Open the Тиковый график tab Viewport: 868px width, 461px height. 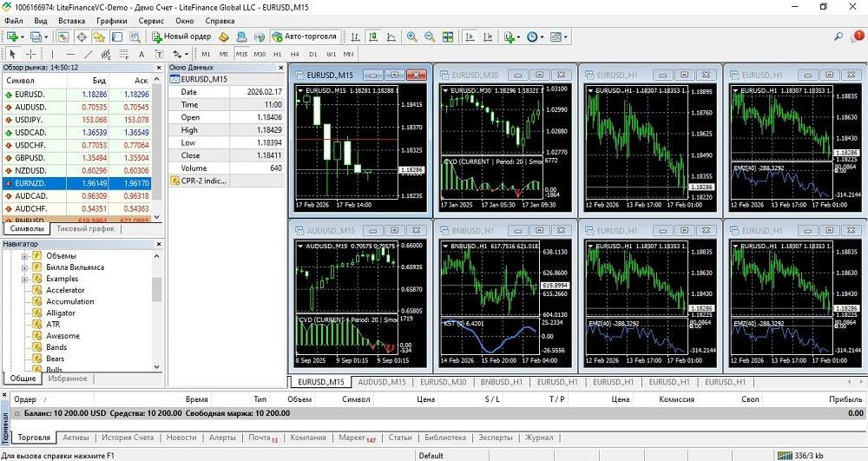(86, 228)
